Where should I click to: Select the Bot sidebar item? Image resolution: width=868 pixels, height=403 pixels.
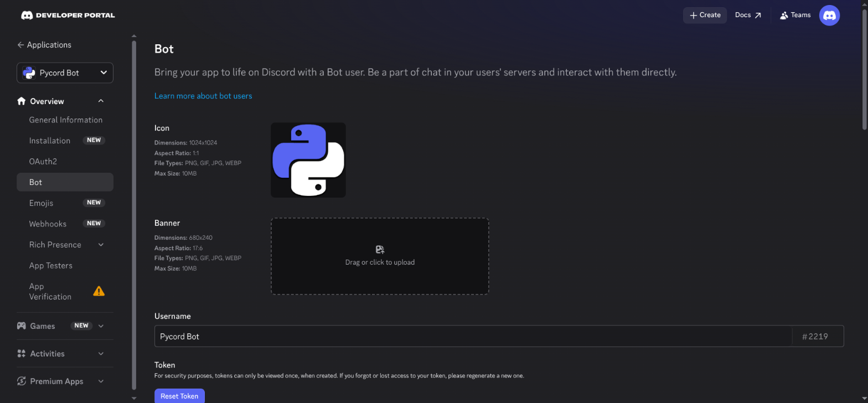pyautogui.click(x=65, y=182)
